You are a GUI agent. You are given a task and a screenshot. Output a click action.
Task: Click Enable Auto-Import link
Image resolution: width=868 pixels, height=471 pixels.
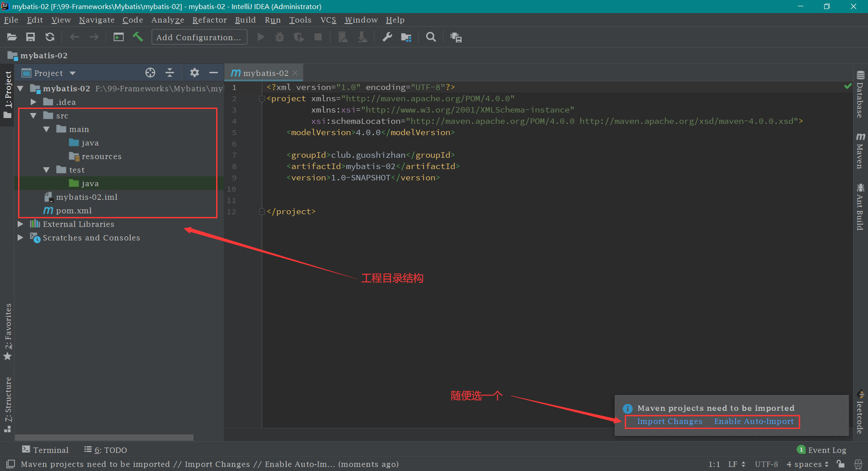[754, 421]
